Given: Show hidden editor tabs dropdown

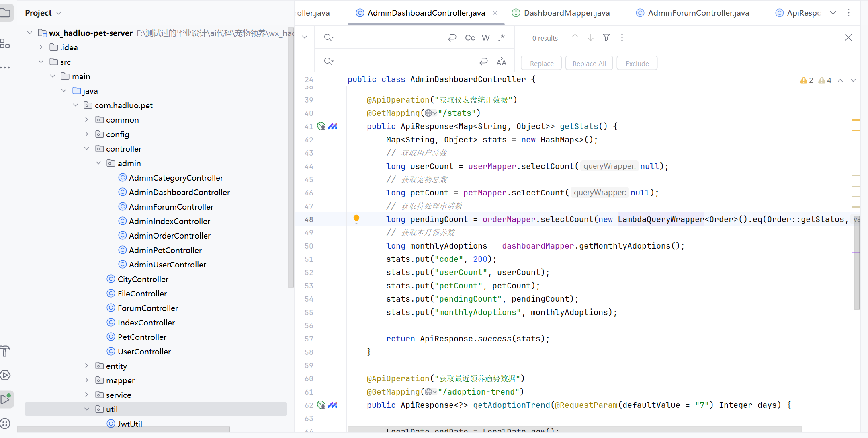Looking at the screenshot, I should 833,13.
